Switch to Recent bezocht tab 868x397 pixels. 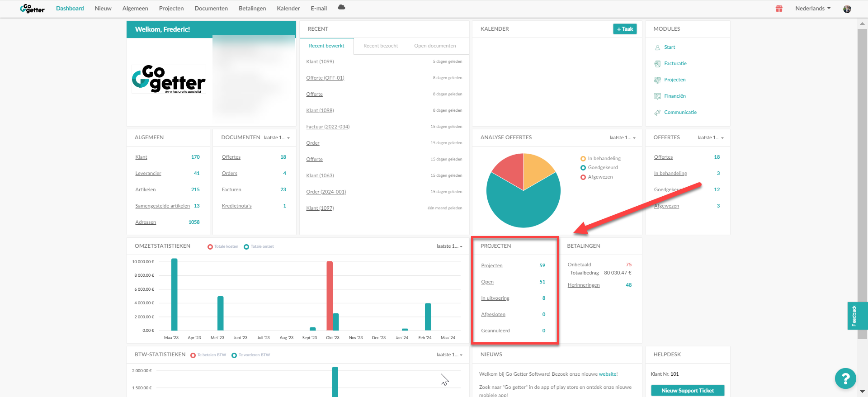(x=381, y=46)
